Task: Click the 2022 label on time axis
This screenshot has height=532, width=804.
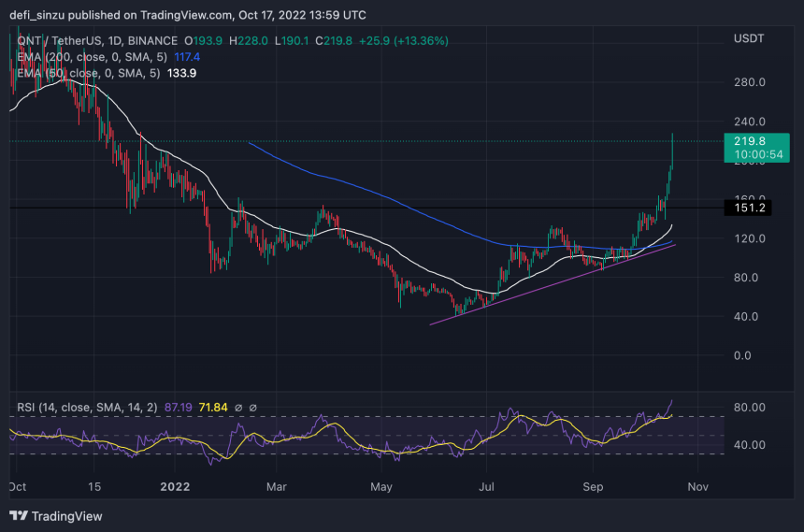Action: tap(174, 487)
